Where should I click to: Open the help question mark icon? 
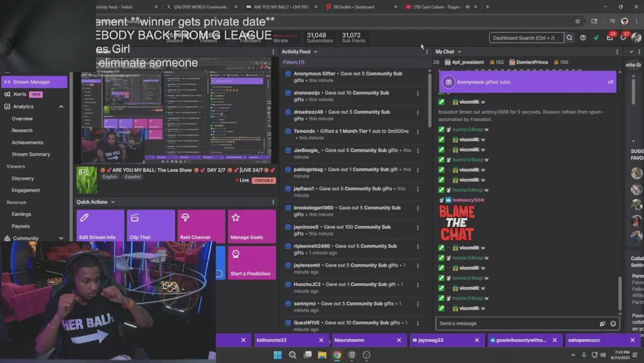(583, 38)
